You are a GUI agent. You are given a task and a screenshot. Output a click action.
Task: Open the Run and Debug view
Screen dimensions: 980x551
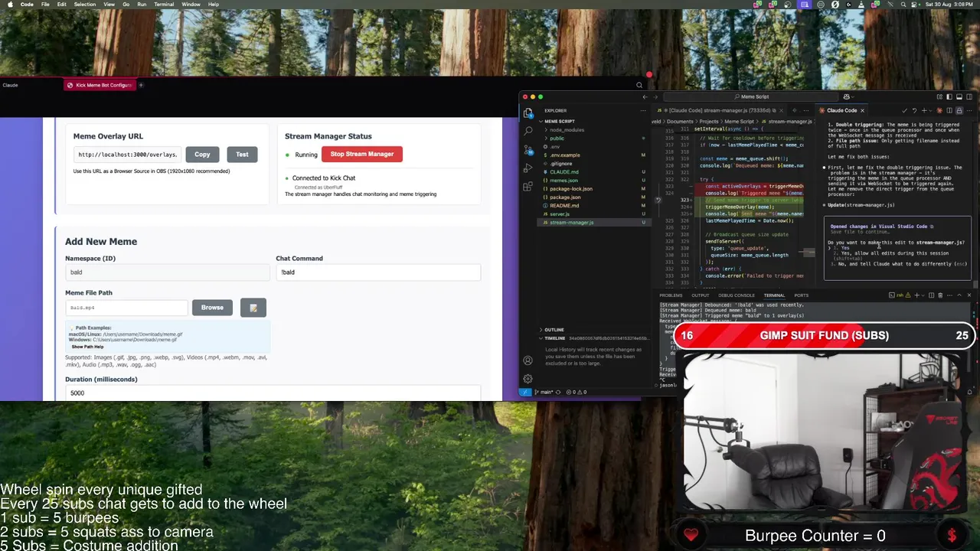528,168
